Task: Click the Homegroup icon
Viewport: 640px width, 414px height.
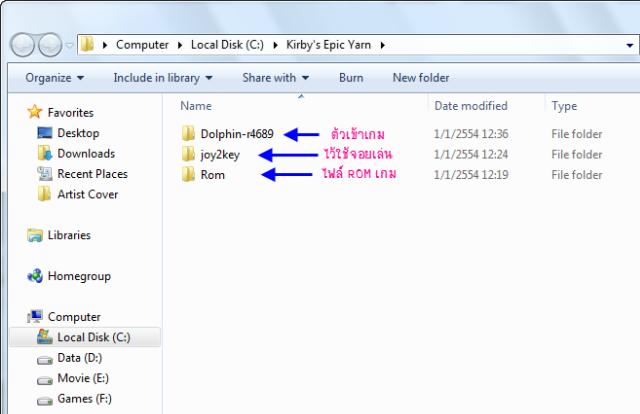Action: 35,276
